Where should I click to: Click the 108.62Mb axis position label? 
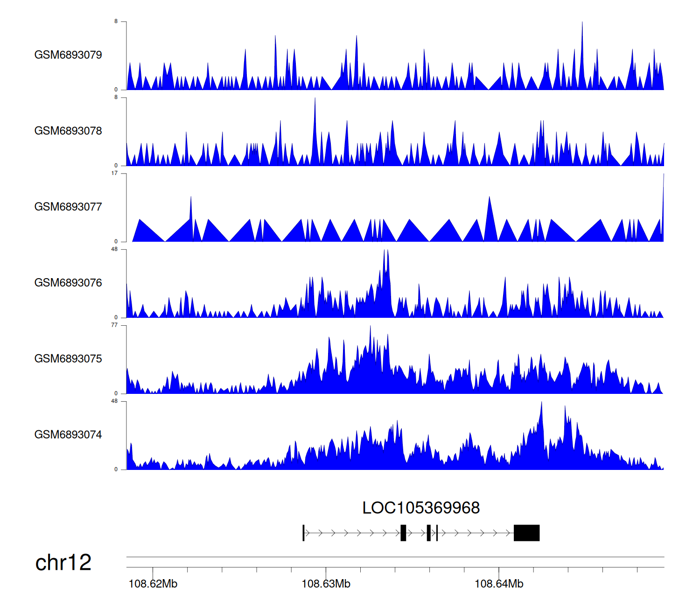153,584
